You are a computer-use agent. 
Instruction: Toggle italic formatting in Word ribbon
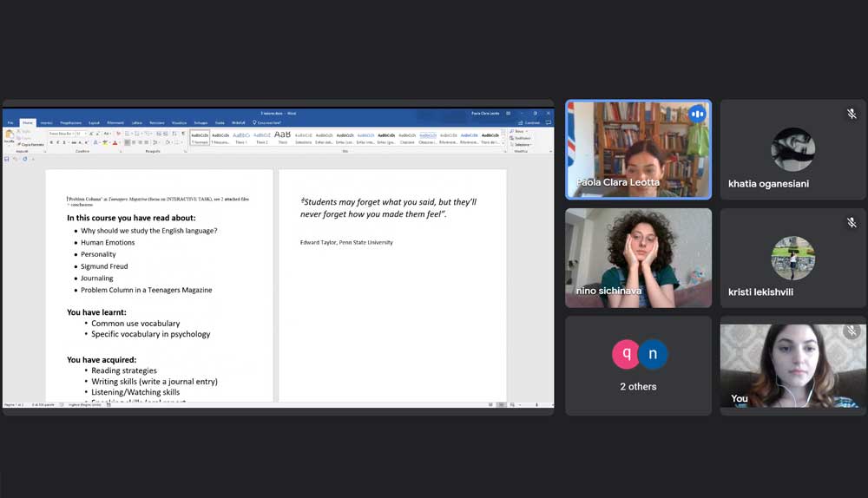click(x=58, y=142)
